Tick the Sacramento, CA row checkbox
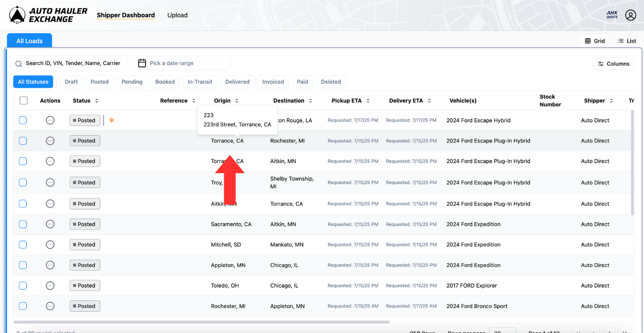Viewport: 644px width, 333px height. [23, 224]
